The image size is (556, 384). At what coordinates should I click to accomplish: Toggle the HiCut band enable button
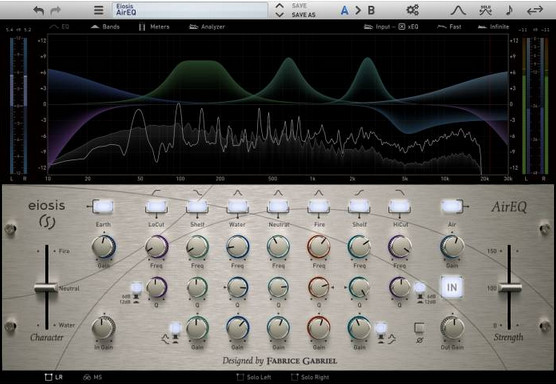(400, 206)
